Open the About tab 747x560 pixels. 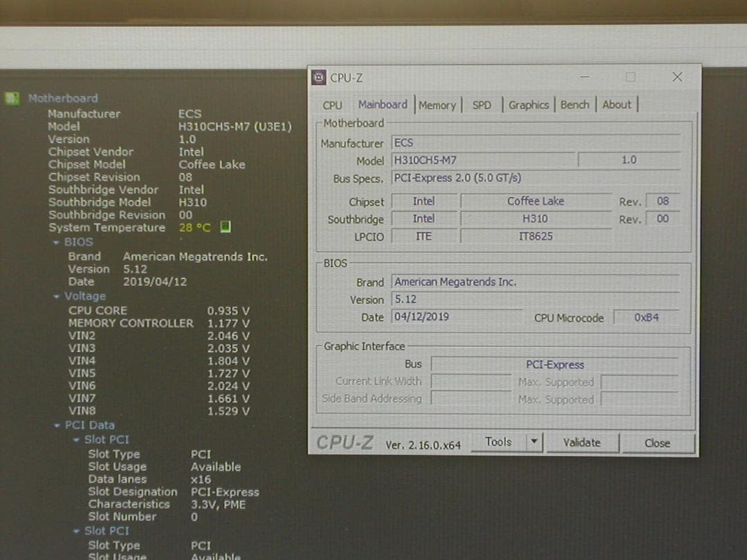(x=616, y=104)
